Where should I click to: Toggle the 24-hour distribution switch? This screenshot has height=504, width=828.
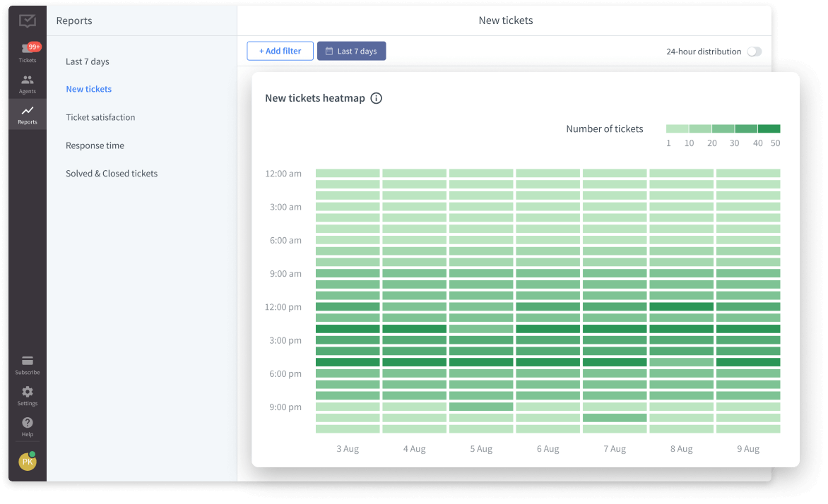(x=754, y=52)
